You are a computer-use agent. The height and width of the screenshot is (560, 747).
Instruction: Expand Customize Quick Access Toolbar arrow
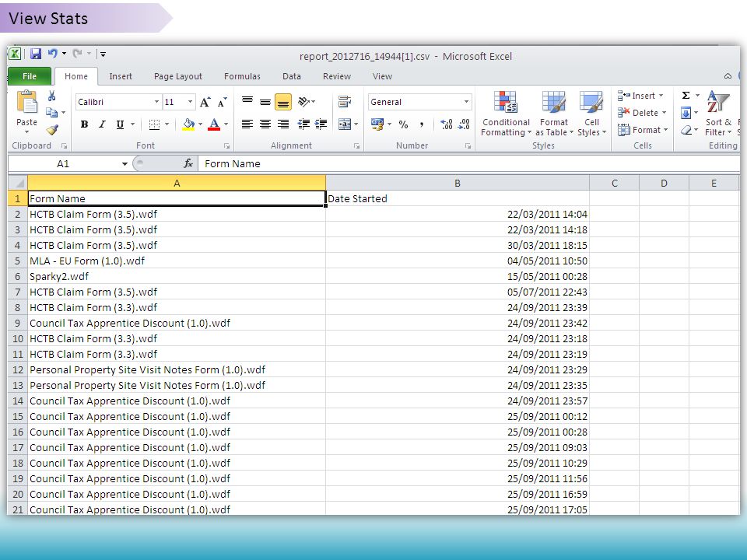pyautogui.click(x=103, y=54)
